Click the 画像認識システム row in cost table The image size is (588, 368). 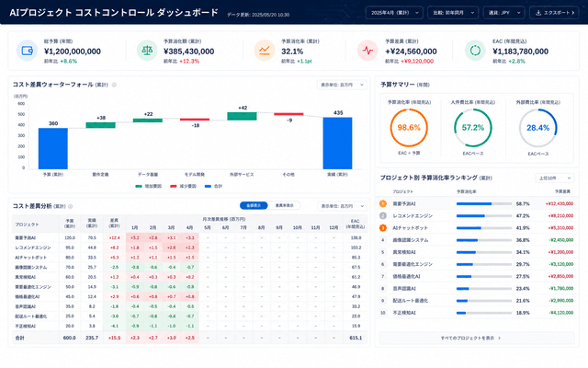190,267
